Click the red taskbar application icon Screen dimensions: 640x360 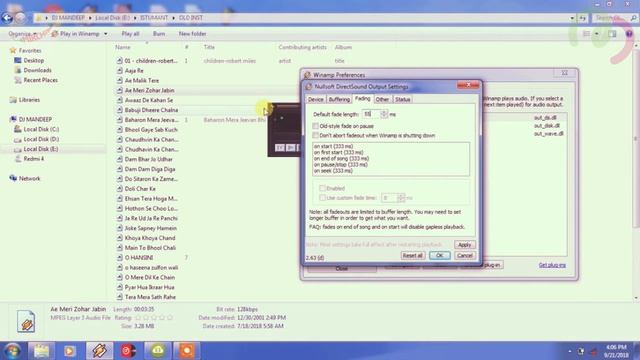(x=128, y=351)
